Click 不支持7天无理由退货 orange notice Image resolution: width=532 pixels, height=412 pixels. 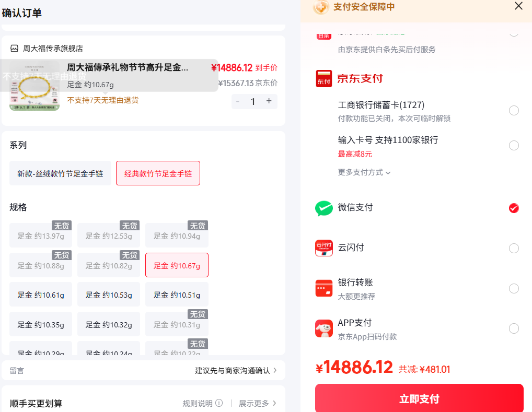(103, 100)
